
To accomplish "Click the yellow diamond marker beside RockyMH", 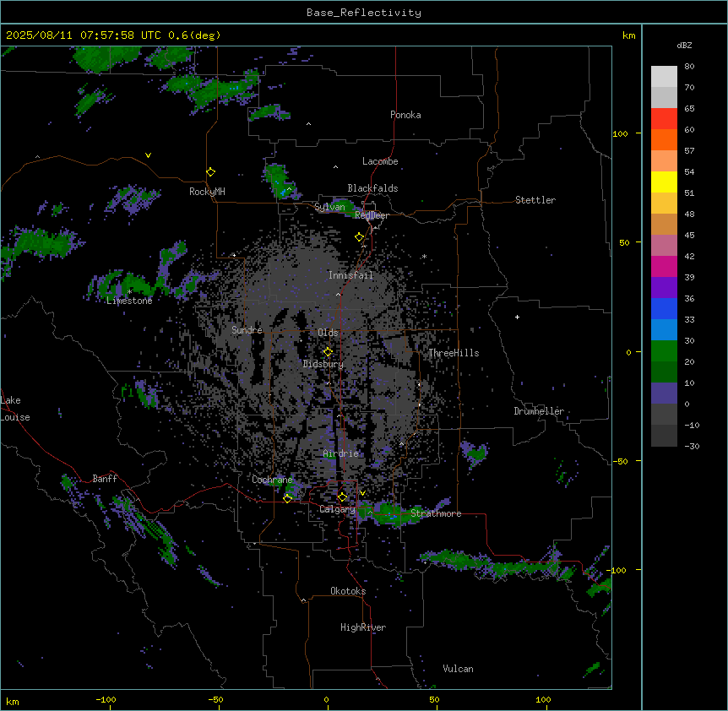I will (211, 172).
